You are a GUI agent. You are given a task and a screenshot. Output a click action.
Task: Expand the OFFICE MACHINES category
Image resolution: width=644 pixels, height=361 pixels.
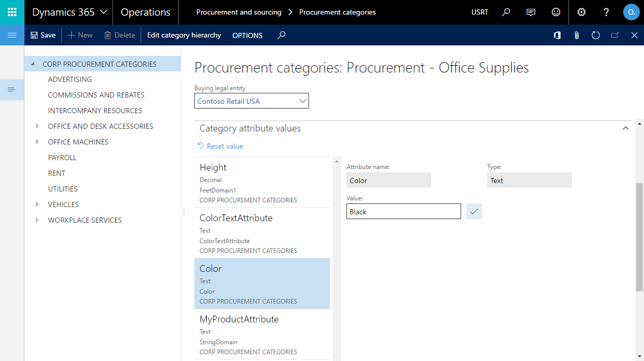point(36,141)
